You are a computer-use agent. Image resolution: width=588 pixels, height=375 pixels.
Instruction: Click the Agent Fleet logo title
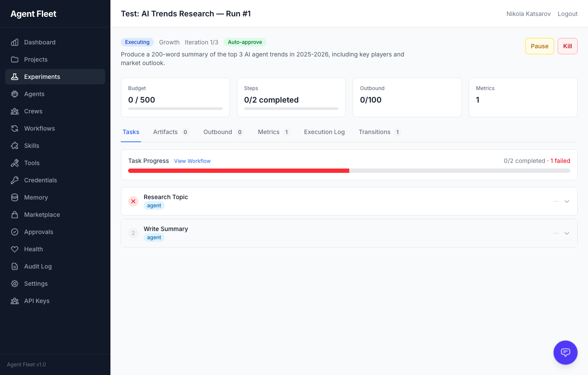click(x=34, y=14)
